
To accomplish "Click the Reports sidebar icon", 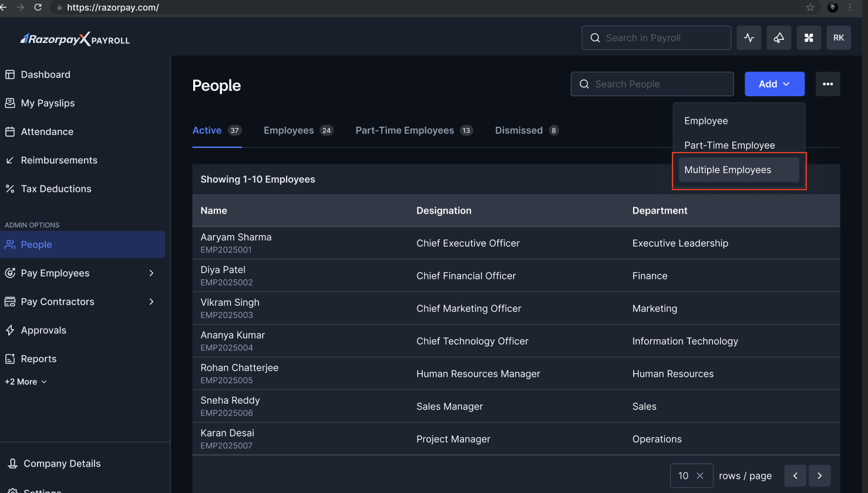I will [x=10, y=359].
